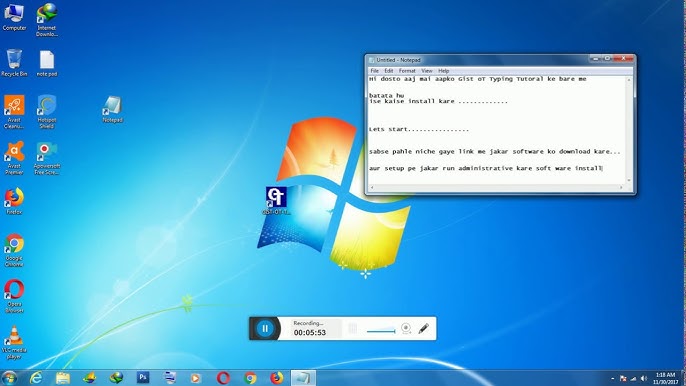Adjust the recorder volume slider
The image size is (686, 386).
[x=381, y=331]
